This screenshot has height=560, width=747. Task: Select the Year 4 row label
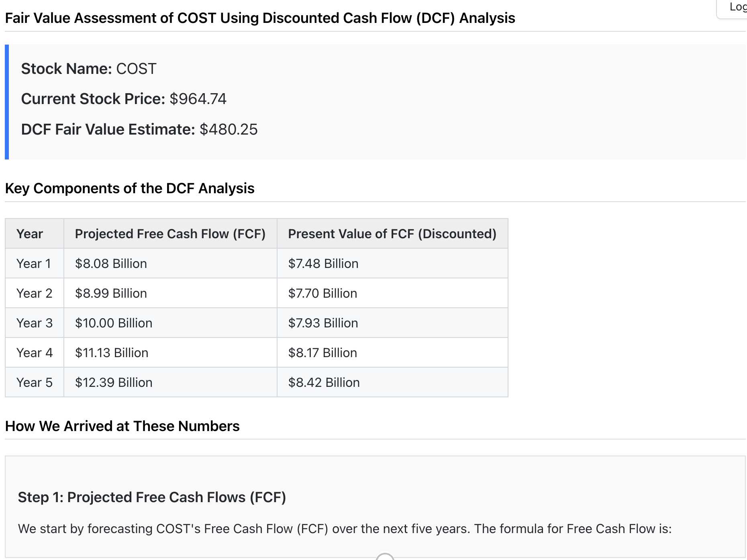(x=35, y=353)
